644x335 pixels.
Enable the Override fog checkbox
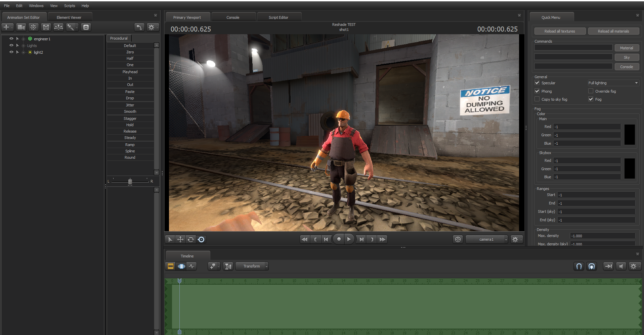tap(591, 91)
